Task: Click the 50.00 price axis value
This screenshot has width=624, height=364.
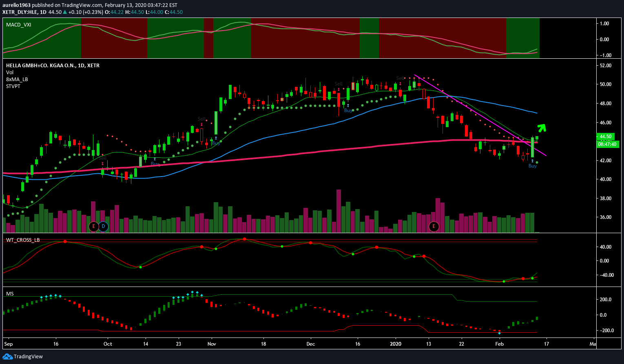Action: coord(606,84)
